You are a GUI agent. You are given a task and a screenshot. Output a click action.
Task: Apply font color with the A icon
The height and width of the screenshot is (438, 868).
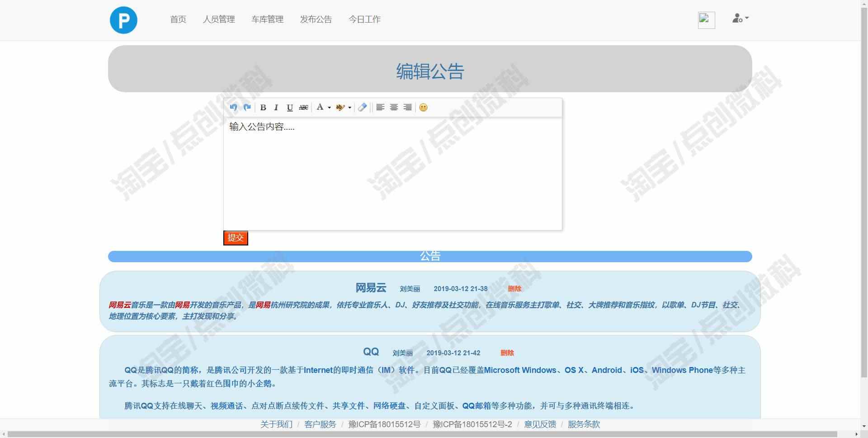(320, 107)
